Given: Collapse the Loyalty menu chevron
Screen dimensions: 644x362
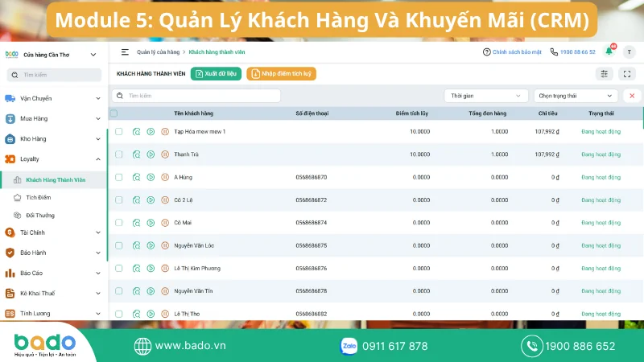Looking at the screenshot, I should pos(98,158).
